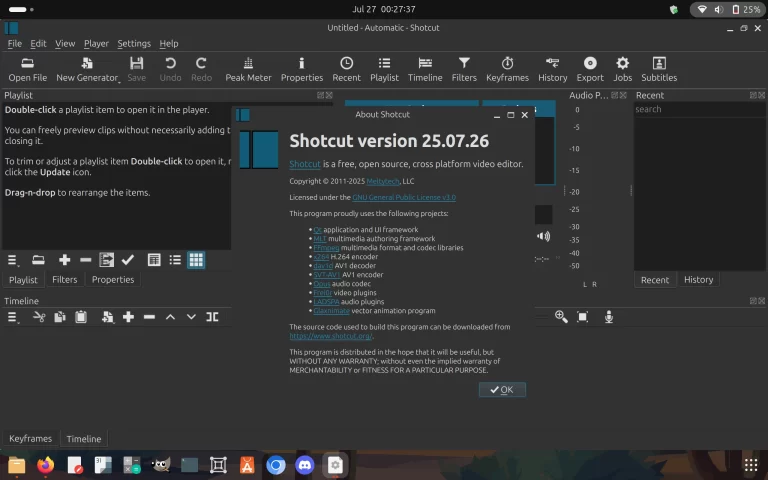Switch playlist to details view

pyautogui.click(x=154, y=260)
